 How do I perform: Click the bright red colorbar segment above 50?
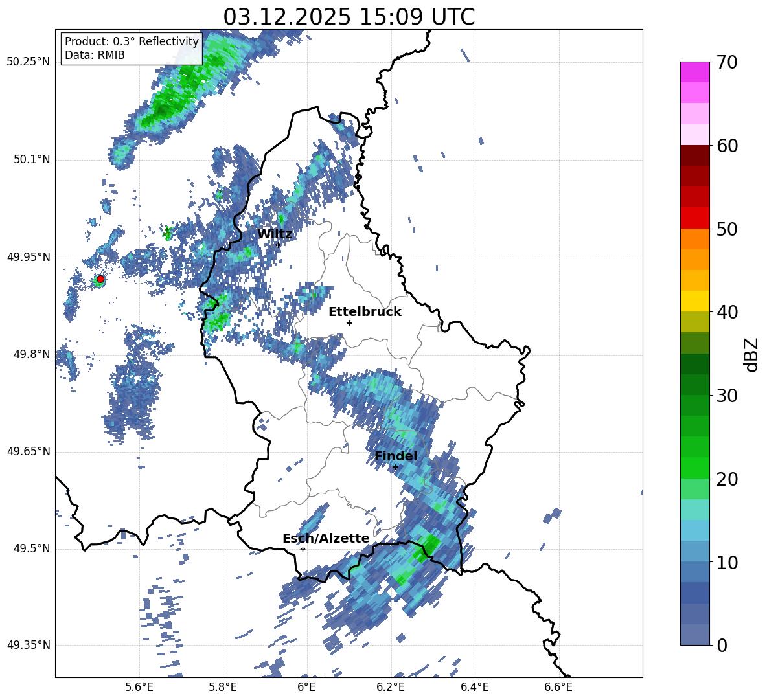click(694, 218)
